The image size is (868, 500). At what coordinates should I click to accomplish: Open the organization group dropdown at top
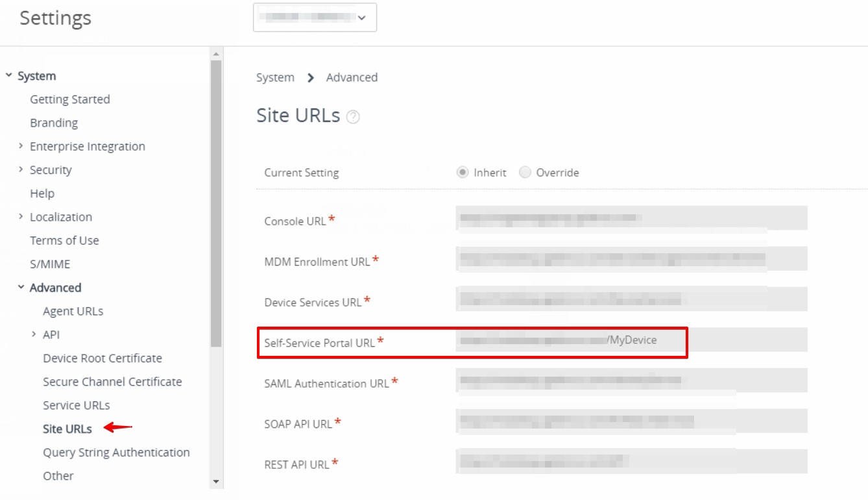point(315,18)
